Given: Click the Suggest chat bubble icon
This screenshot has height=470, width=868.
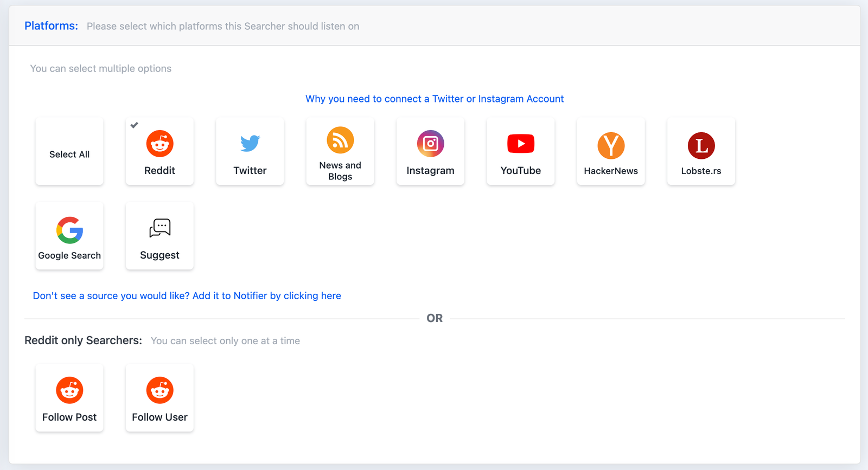Looking at the screenshot, I should point(159,228).
